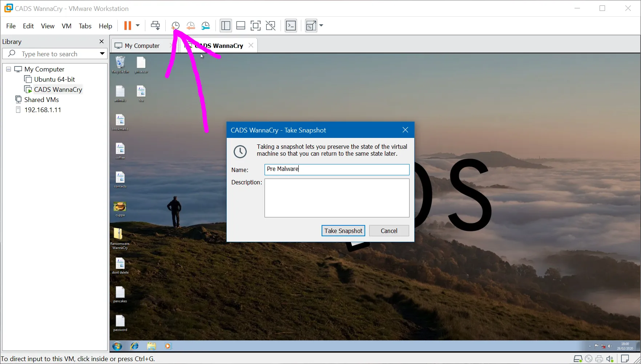Viewport: 641px width, 364px height.
Task: Open Internet Explorer in the guest taskbar
Action: 134,346
